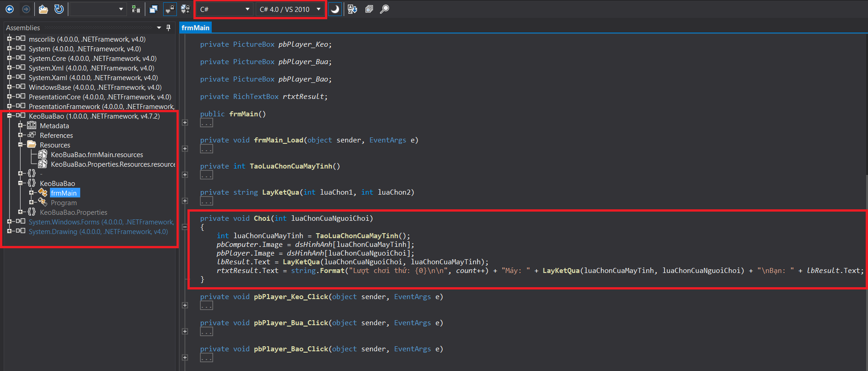Screen dimensions: 868x371
Task: Select the Program class
Action: coord(64,203)
